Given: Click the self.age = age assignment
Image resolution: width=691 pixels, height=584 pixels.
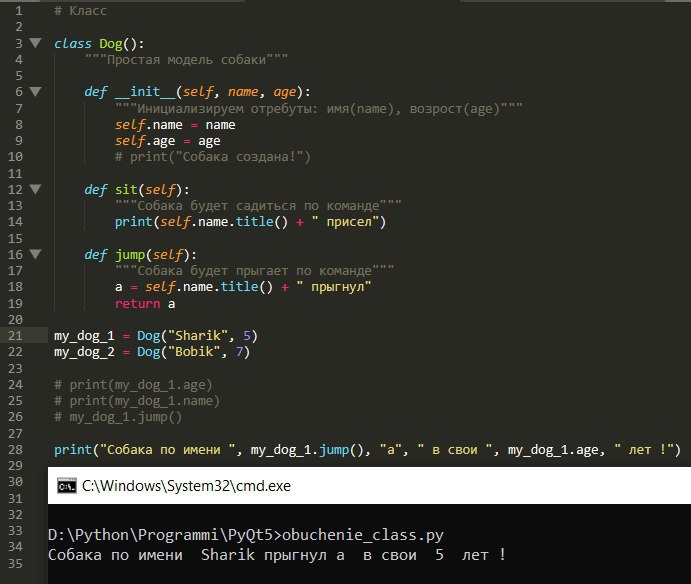Looking at the screenshot, I should tap(167, 141).
